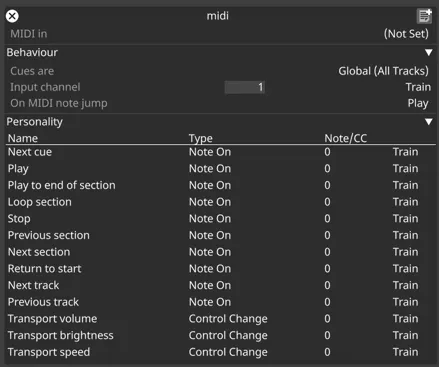Open the Note On type for Play row
Image resolution: width=439 pixels, height=367 pixels.
210,169
